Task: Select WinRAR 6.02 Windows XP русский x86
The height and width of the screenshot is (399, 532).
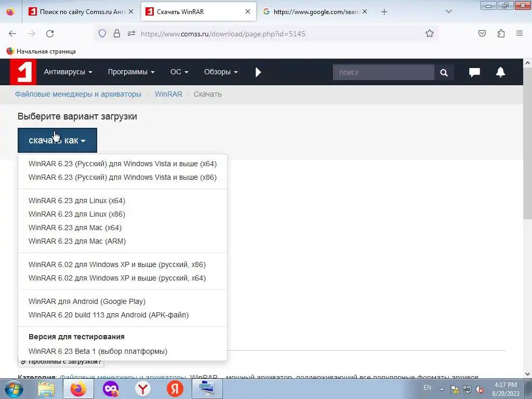Action: [x=117, y=264]
